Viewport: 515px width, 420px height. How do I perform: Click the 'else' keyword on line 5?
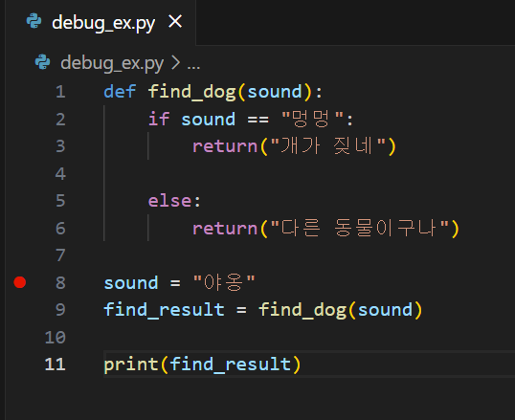tap(169, 201)
